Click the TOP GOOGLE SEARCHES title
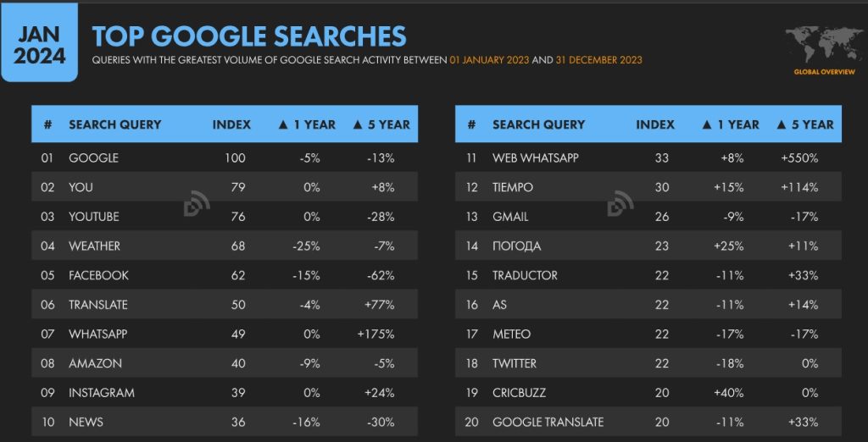This screenshot has width=868, height=442. (x=249, y=36)
